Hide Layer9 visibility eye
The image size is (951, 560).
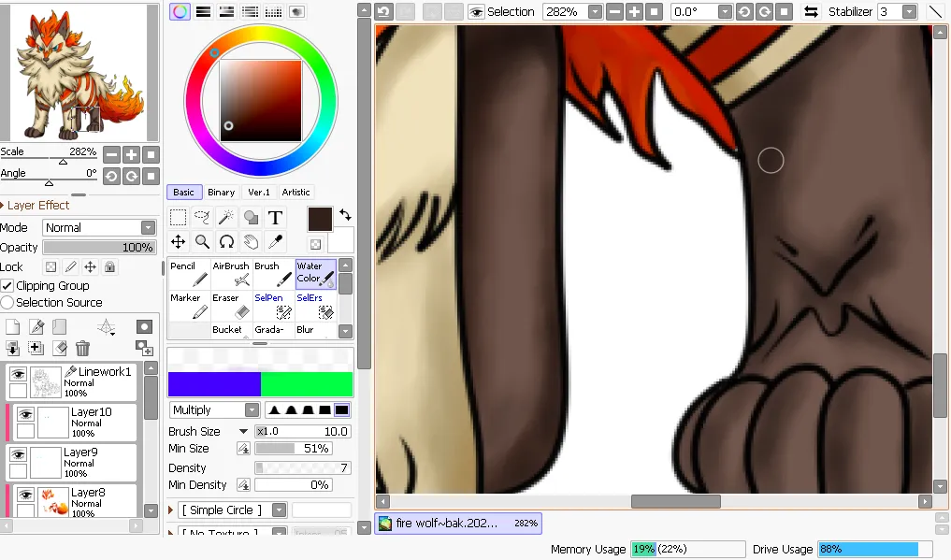coord(18,454)
